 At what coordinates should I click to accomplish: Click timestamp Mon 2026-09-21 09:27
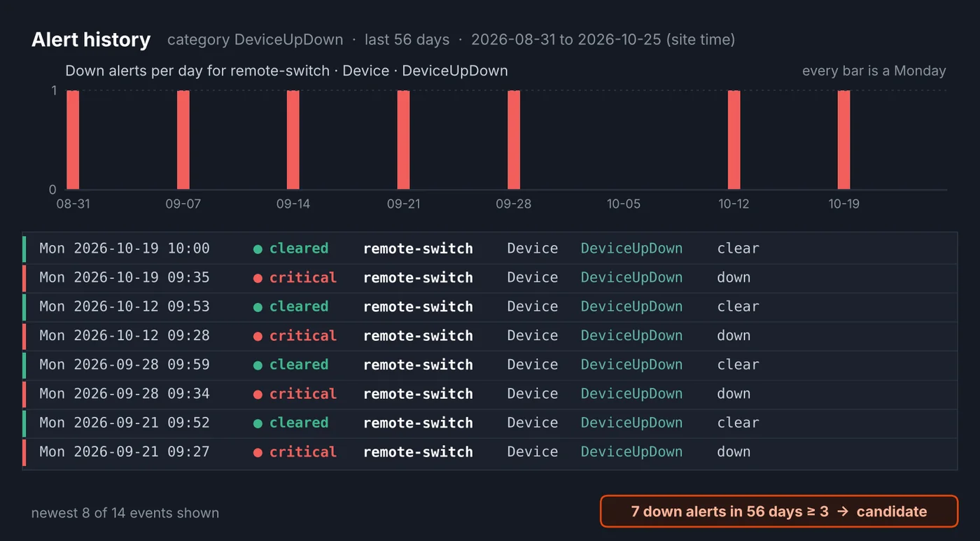[125, 452]
